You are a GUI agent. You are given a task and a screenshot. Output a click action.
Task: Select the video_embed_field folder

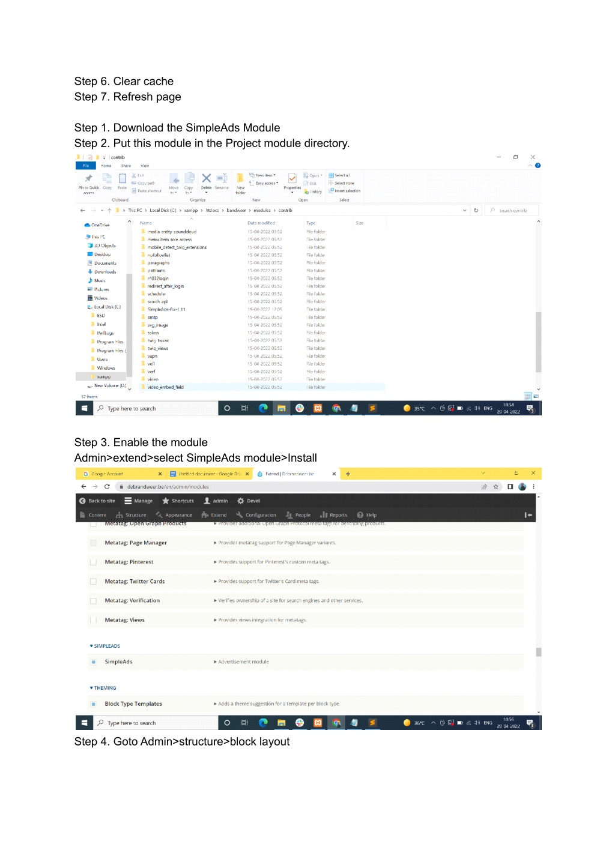(166, 387)
